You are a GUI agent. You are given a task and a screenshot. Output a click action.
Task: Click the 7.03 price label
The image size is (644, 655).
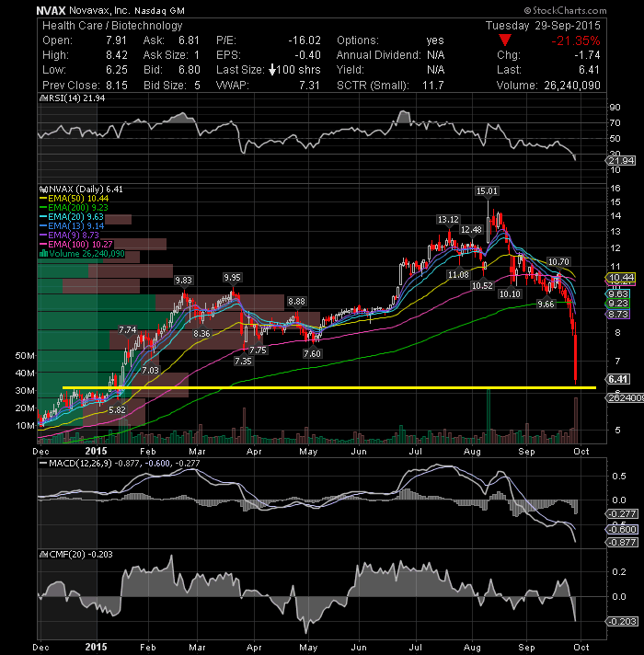pos(150,371)
